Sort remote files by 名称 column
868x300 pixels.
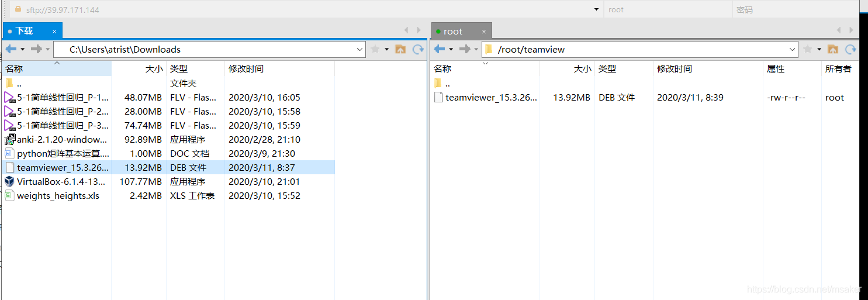(x=485, y=68)
